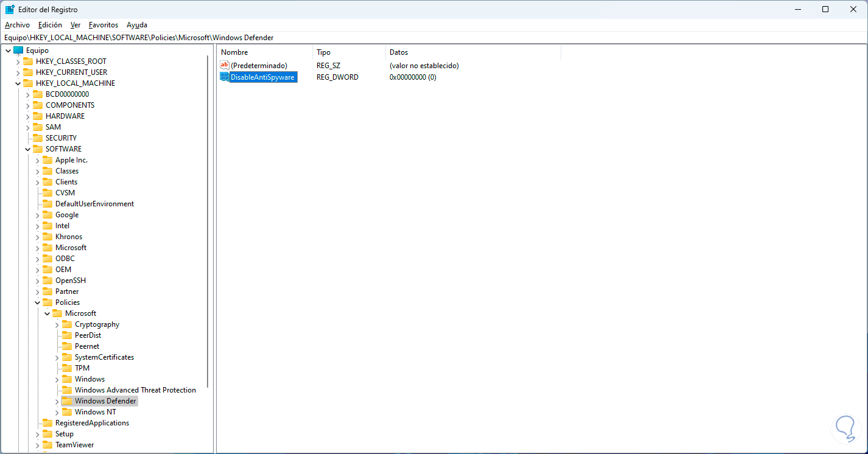868x454 pixels.
Task: Click the Cryptography folder icon
Action: pyautogui.click(x=67, y=324)
